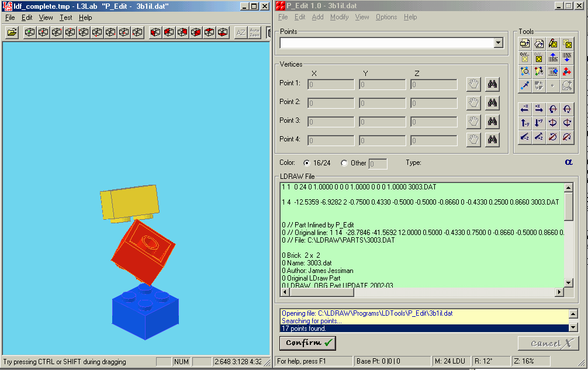This screenshot has width=588, height=370.
Task: Expand the Points dropdown list
Action: click(498, 43)
